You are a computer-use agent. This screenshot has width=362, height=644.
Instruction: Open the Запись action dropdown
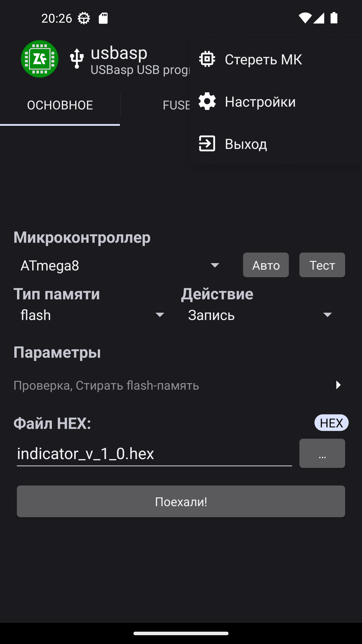(x=260, y=315)
